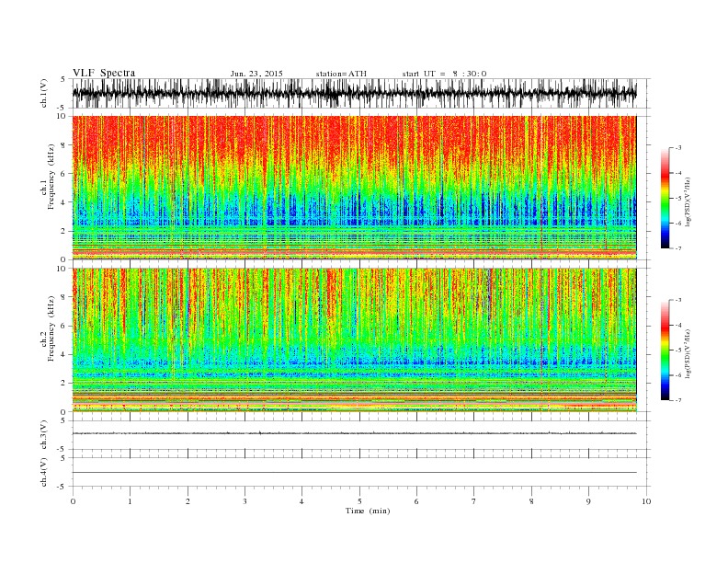Image resolution: width=728 pixels, height=563 pixels.
Task: Select the ch.2 "Frequency (kHz)" axis label
Action: (x=51, y=329)
